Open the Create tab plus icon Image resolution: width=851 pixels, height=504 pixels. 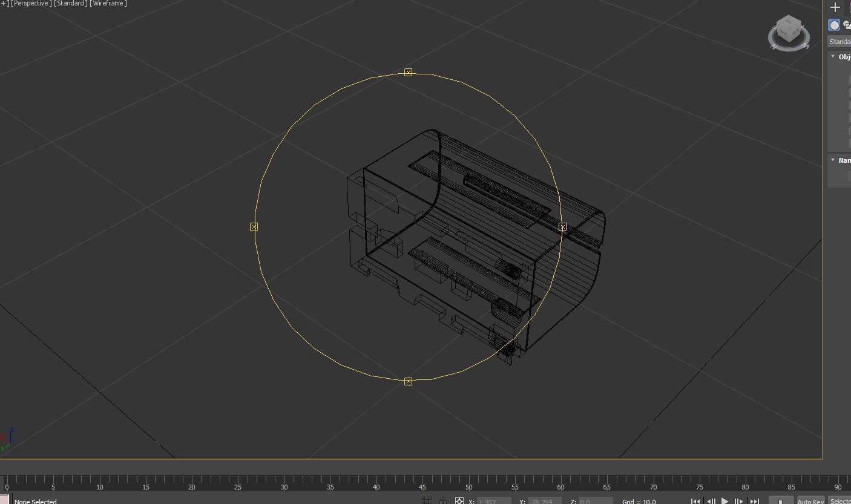[835, 7]
